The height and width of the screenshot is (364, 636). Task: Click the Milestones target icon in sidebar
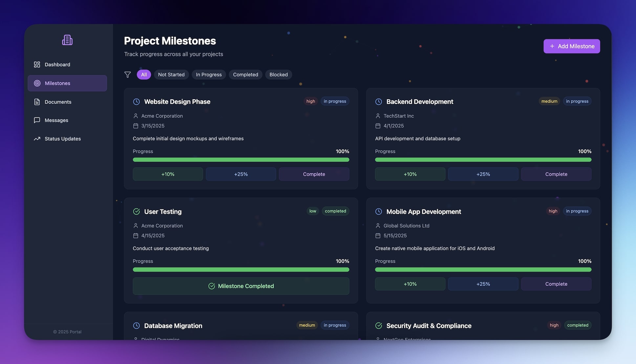click(x=37, y=83)
